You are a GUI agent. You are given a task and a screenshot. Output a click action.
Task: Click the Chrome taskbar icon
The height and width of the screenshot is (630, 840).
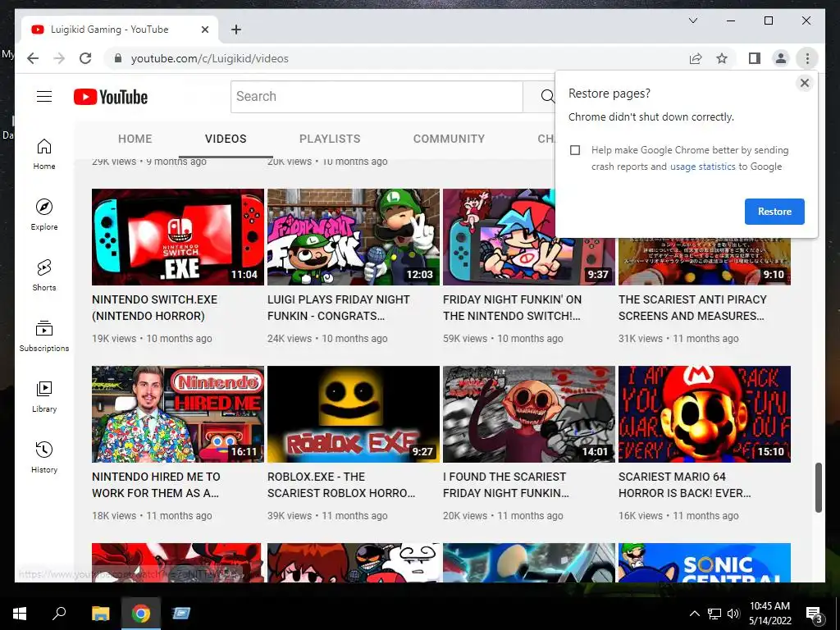(140, 614)
